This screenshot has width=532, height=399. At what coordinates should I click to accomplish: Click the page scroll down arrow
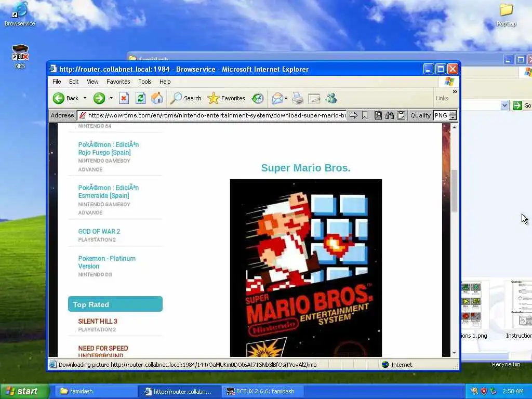454,353
